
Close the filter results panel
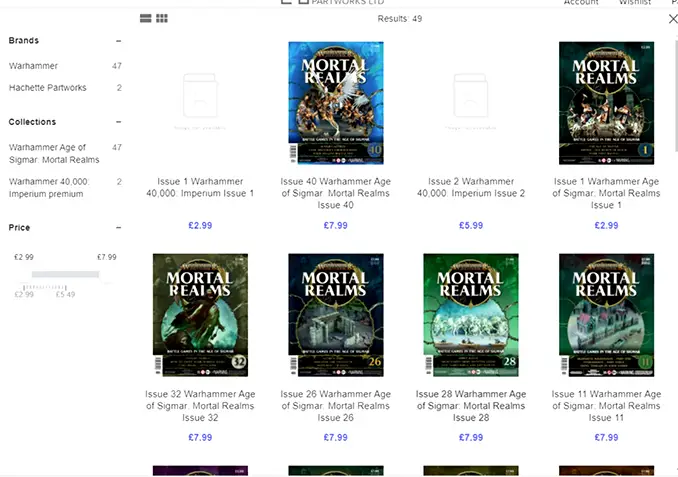[673, 19]
